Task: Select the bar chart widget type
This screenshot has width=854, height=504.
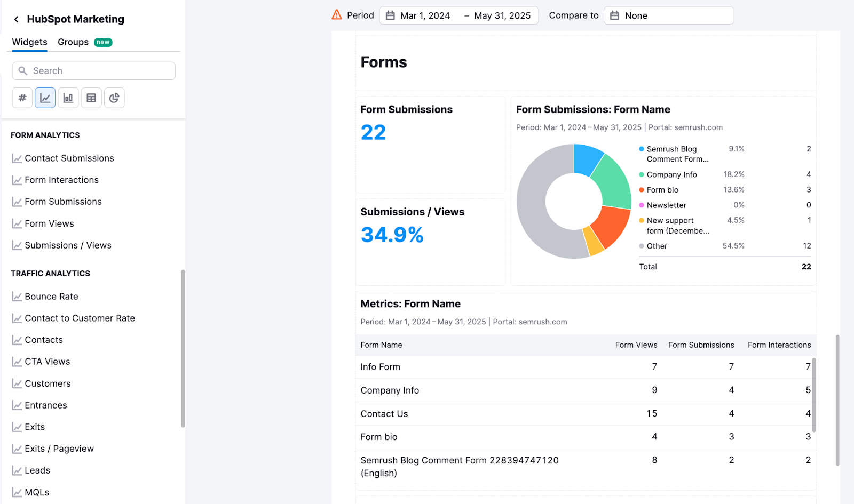Action: (68, 98)
